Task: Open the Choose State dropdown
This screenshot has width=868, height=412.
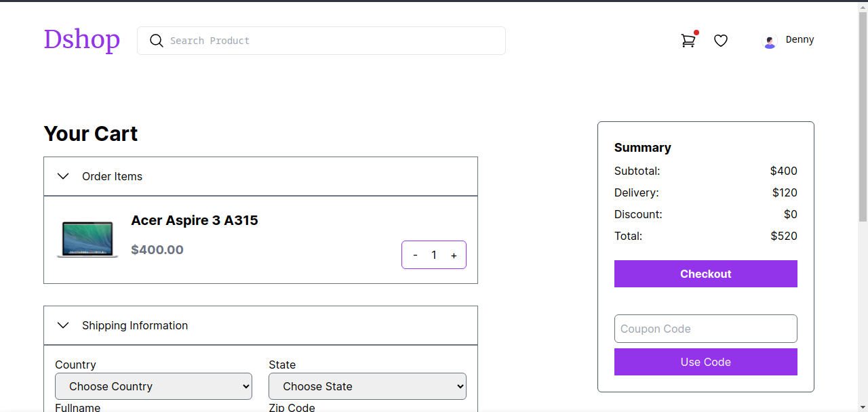Action: (x=367, y=386)
